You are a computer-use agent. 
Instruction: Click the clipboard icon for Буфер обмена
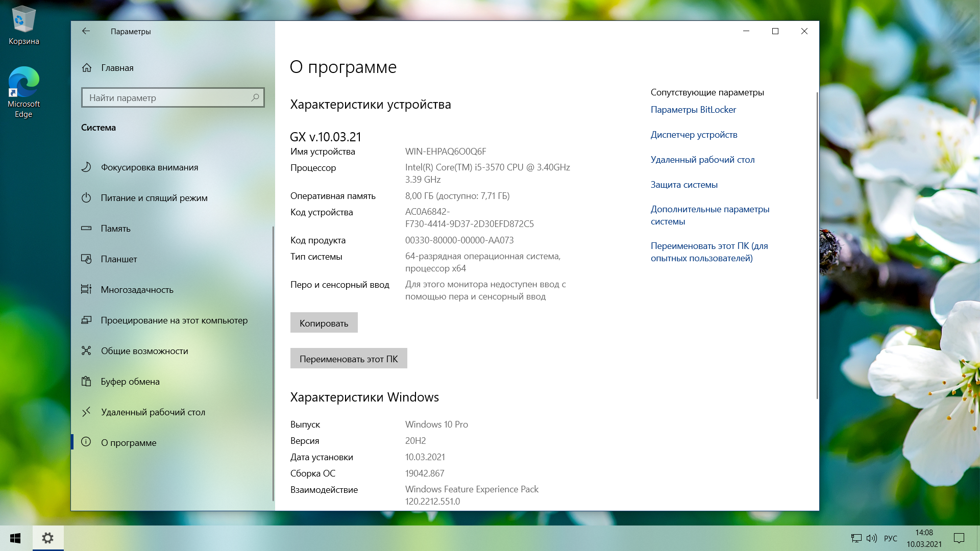86,381
